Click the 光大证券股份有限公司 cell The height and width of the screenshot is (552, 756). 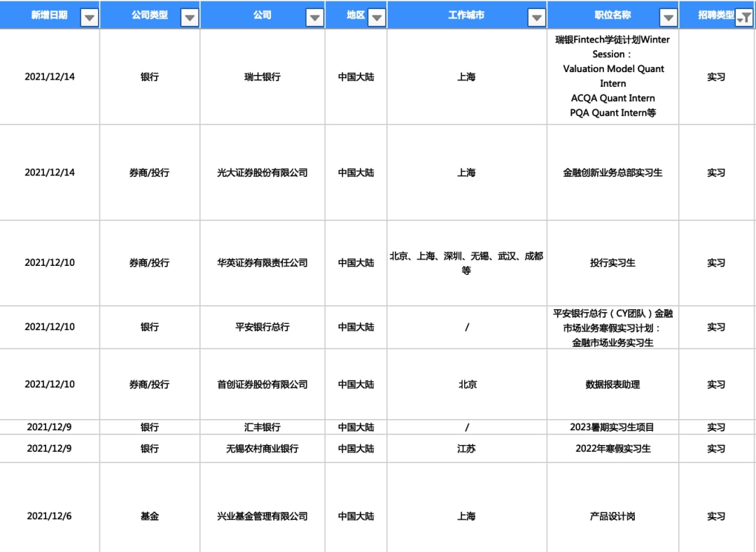click(x=262, y=172)
